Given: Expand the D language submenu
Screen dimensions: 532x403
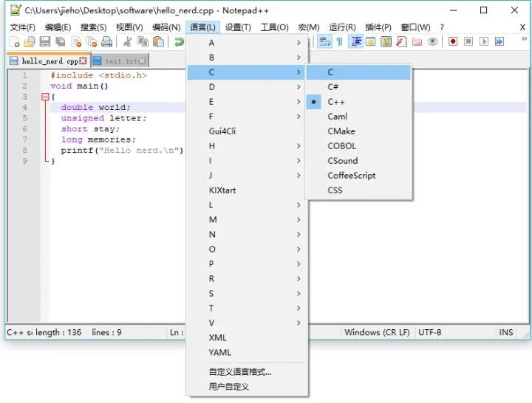Looking at the screenshot, I should pos(247,87).
